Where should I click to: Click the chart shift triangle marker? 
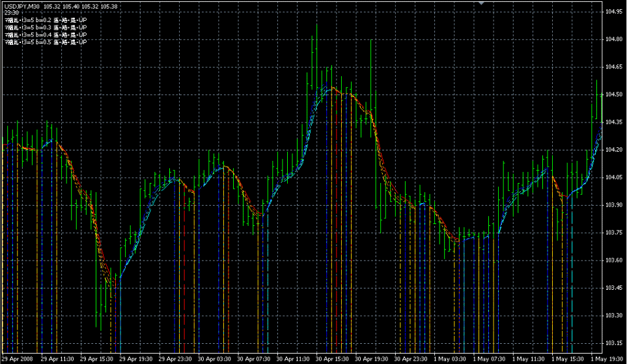tap(482, 3)
